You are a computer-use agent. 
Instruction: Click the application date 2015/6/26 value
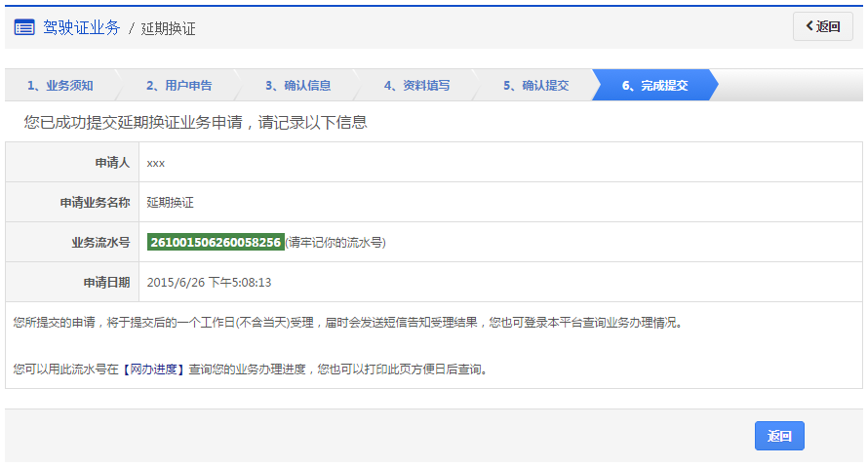209,282
